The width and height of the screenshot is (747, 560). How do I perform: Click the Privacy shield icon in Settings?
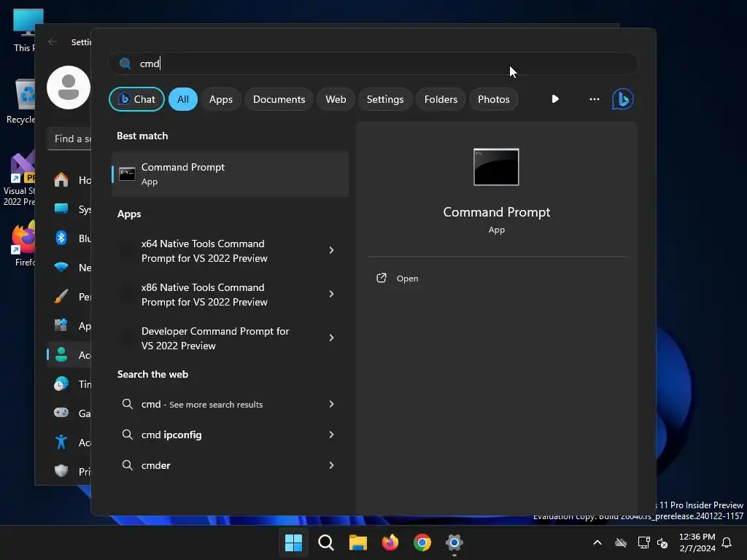tap(61, 471)
